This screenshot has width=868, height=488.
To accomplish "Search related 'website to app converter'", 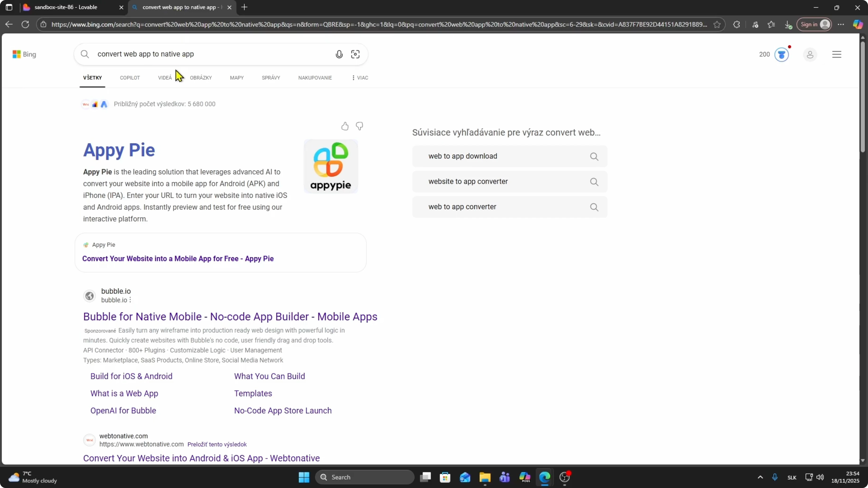I will tap(510, 182).
